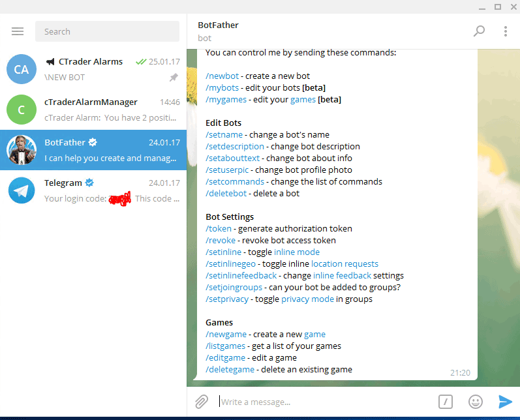Click the Telegram logo avatar in chat list
520x420 pixels.
22,190
